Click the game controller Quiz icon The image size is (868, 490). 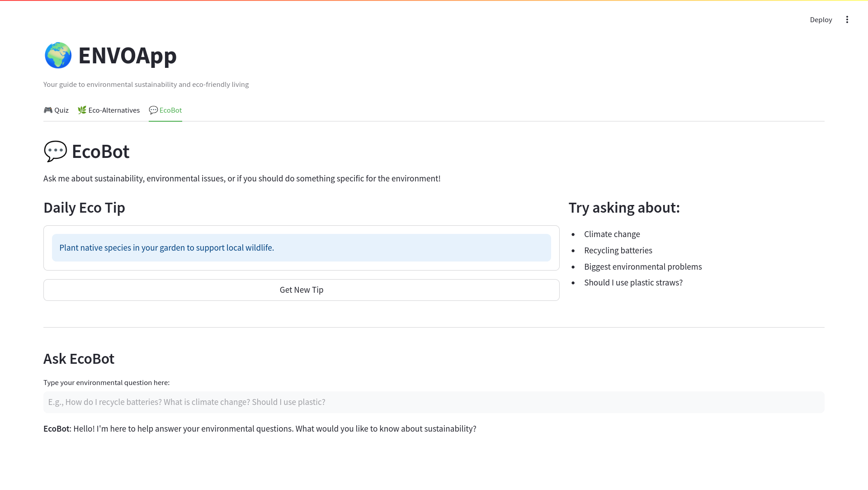pyautogui.click(x=48, y=110)
